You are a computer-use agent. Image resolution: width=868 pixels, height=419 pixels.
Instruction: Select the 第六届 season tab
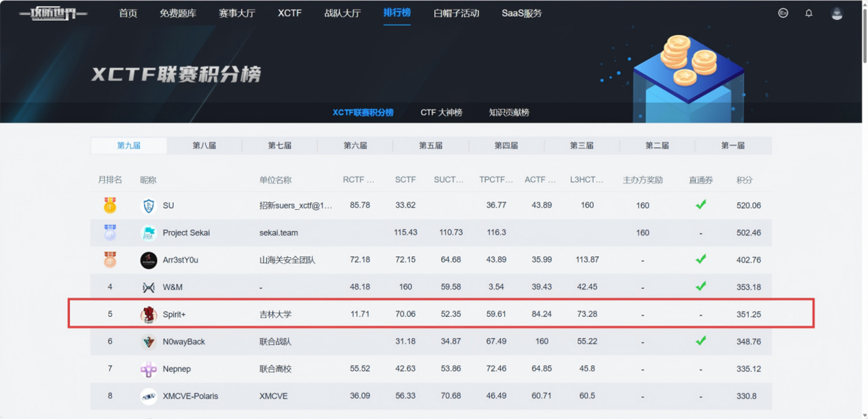(355, 145)
